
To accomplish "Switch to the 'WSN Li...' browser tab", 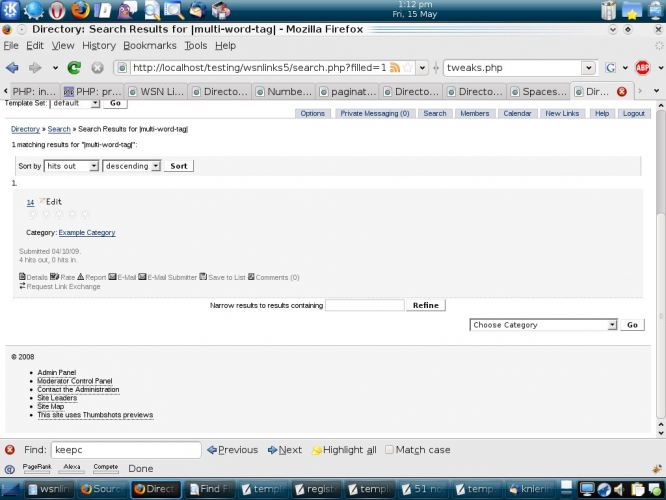I will coord(160,92).
